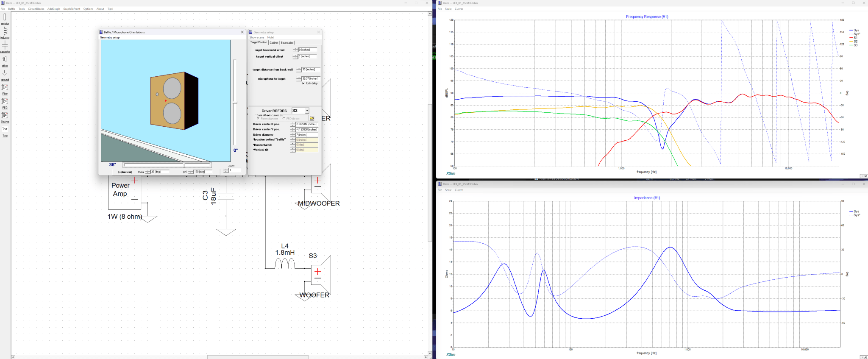Open Curves menu in Frequency Response window
The image size is (868, 359).
coord(459,9)
